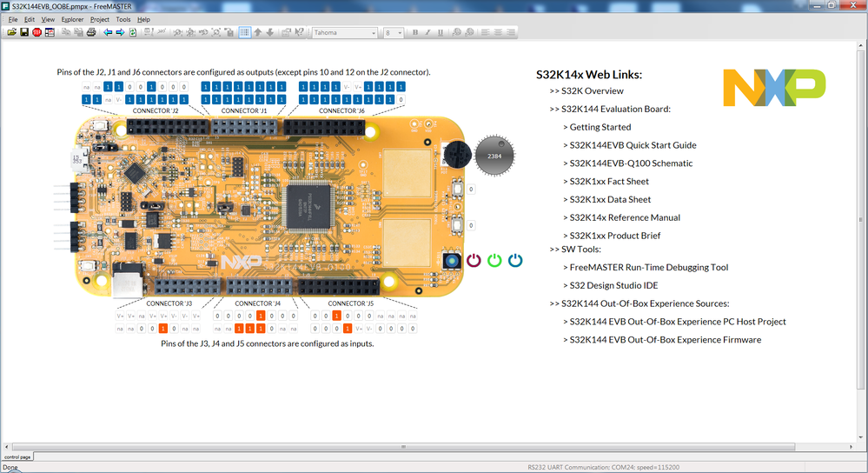Open the View menu
The image size is (868, 473).
[48, 19]
